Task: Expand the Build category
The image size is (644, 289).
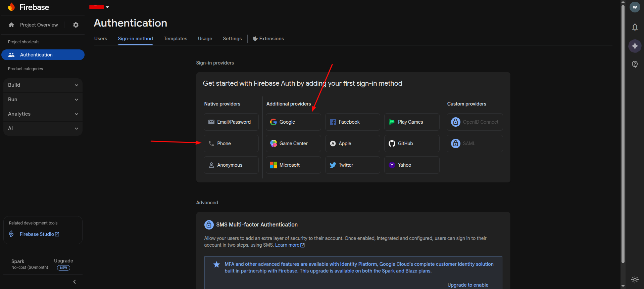Action: coord(43,85)
